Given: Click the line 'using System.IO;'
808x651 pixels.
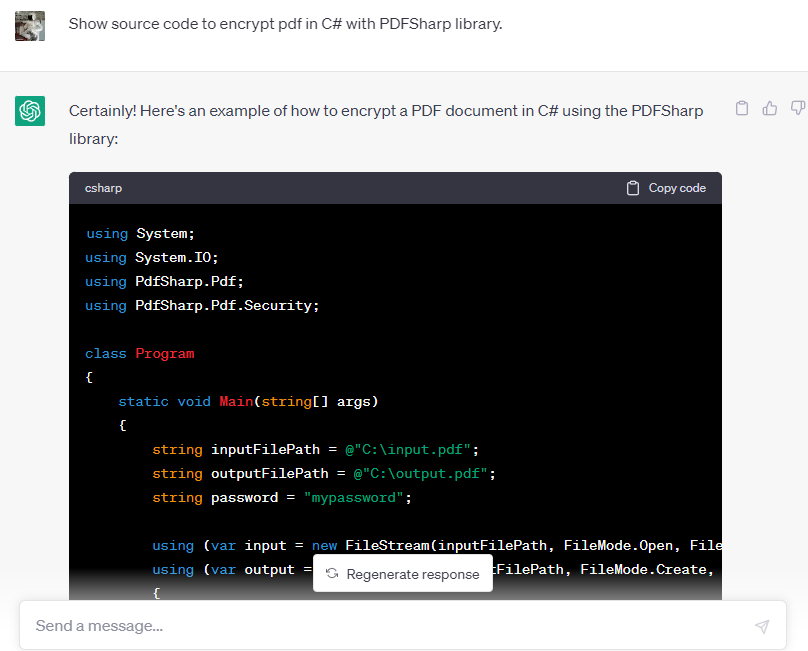Looking at the screenshot, I should 152,258.
